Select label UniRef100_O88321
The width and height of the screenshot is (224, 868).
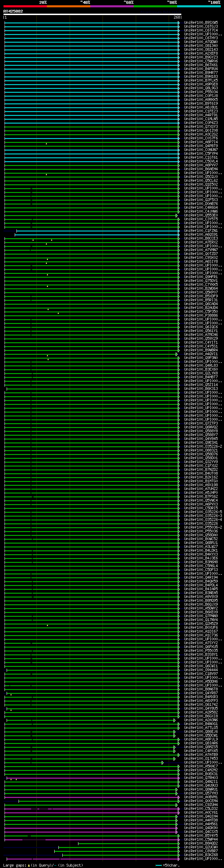tap(201, 450)
